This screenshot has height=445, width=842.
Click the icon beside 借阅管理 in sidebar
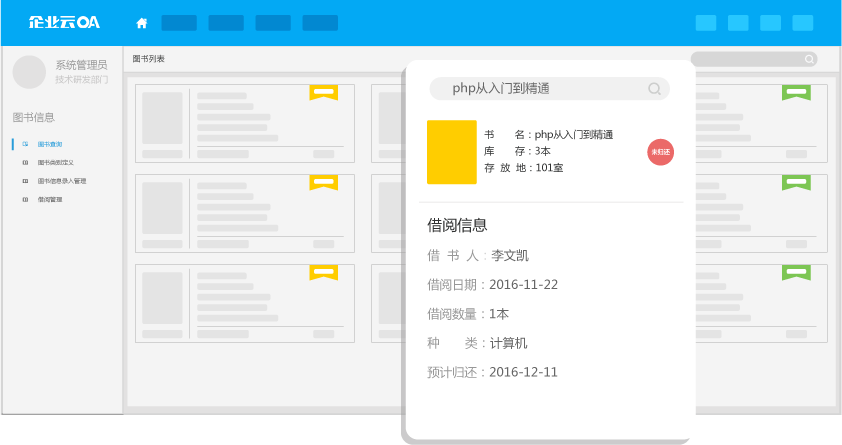point(25,200)
